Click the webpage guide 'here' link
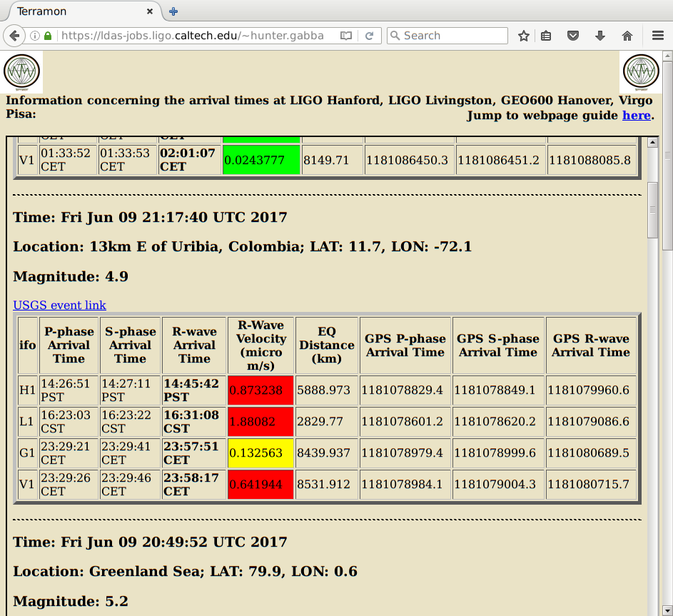Viewport: 673px width, 616px height. click(636, 115)
